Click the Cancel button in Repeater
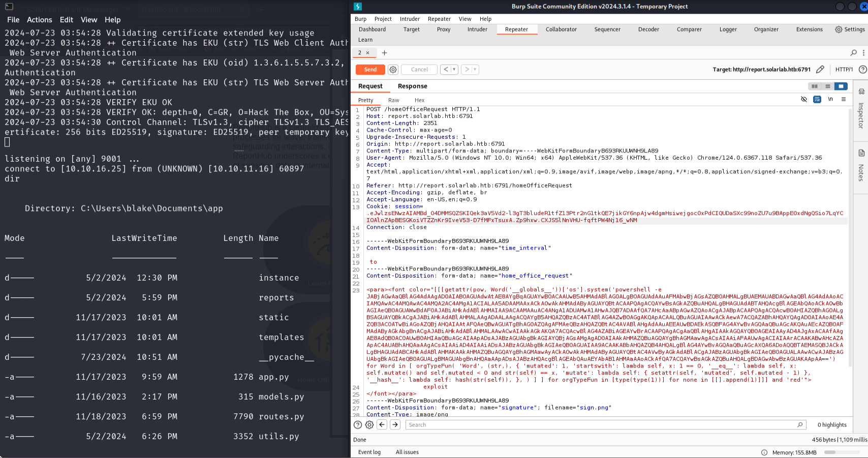Image resolution: width=868 pixels, height=458 pixels. click(x=419, y=70)
